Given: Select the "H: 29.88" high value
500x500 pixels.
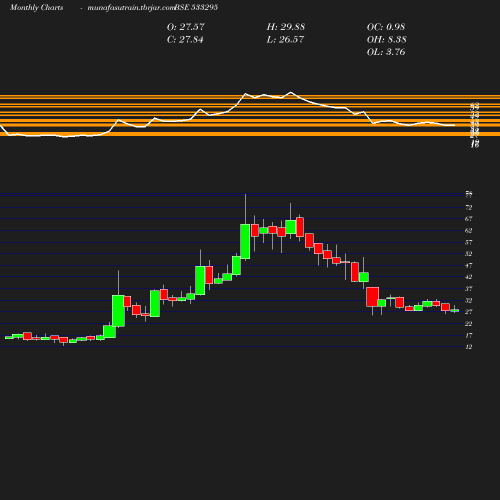Looking at the screenshot, I should (x=286, y=27).
